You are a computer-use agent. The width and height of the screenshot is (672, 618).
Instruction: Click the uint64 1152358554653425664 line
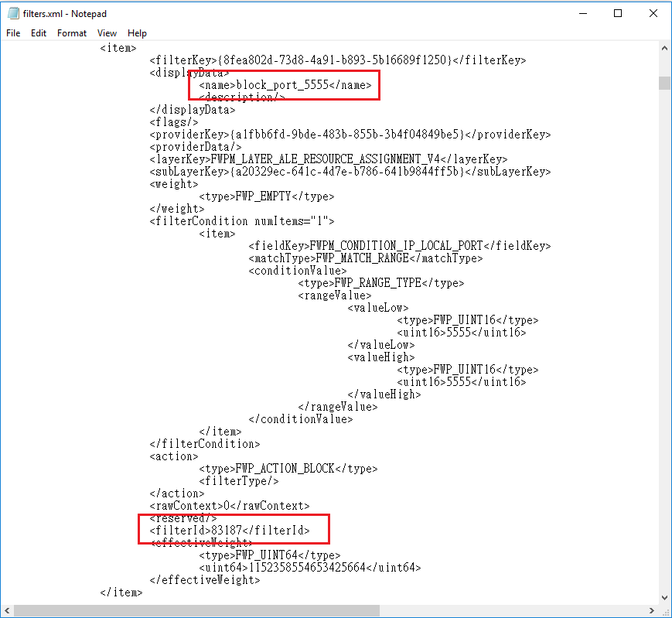point(310,568)
